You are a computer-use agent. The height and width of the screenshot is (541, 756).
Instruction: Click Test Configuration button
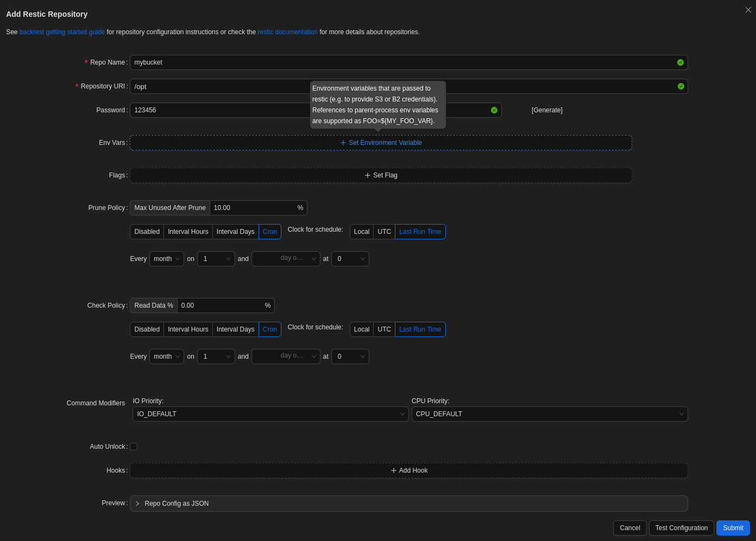tap(682, 528)
